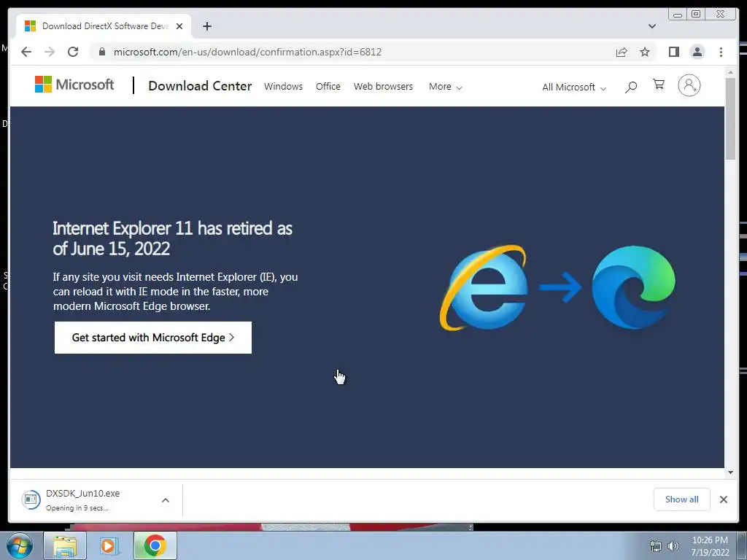Open the shopping cart
The width and height of the screenshot is (747, 560).
[659, 85]
